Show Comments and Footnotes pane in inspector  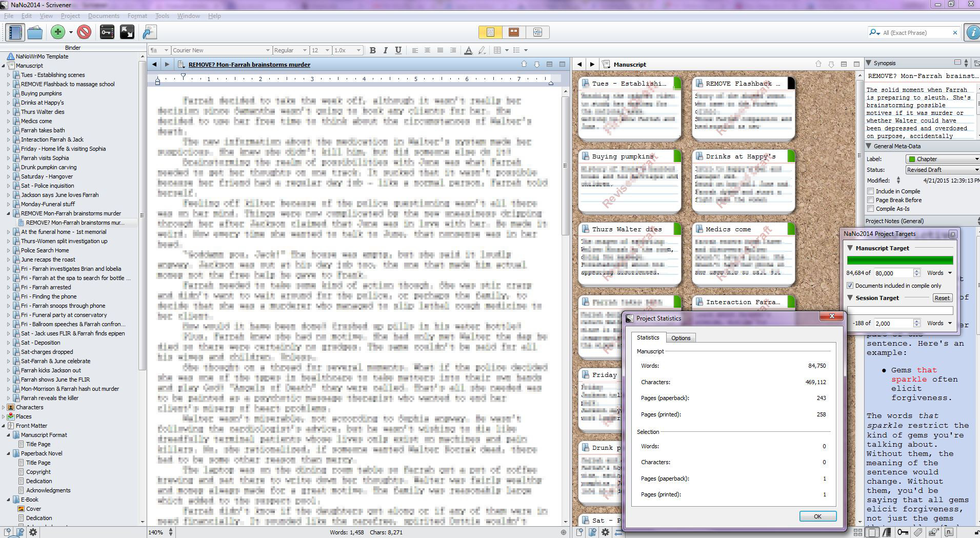pyautogui.click(x=949, y=532)
